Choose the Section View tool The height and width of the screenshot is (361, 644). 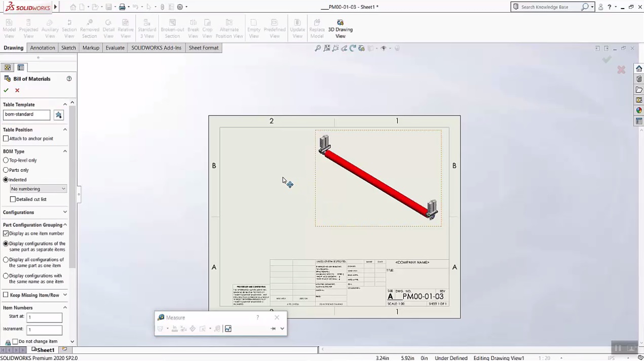tap(69, 29)
